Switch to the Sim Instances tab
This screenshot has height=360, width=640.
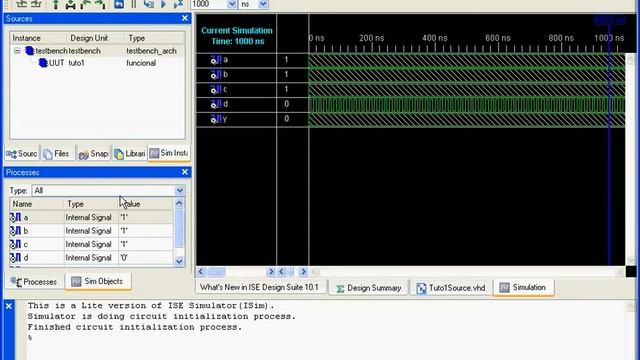(169, 153)
